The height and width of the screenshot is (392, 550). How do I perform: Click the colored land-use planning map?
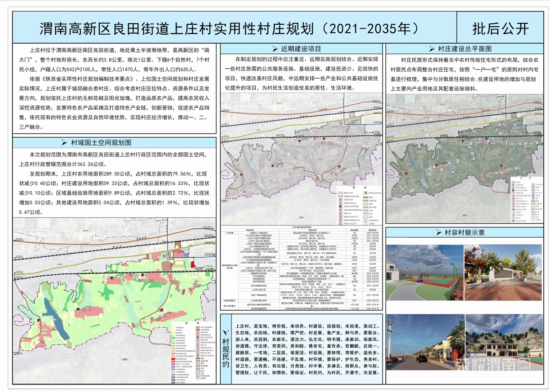click(114, 301)
